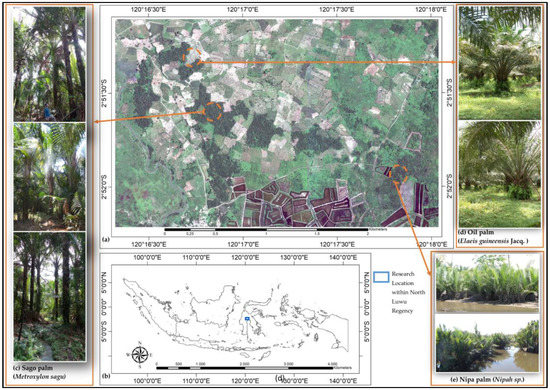
Task: Click the orange dashed circle near nipa ponds
Action: click(398, 174)
